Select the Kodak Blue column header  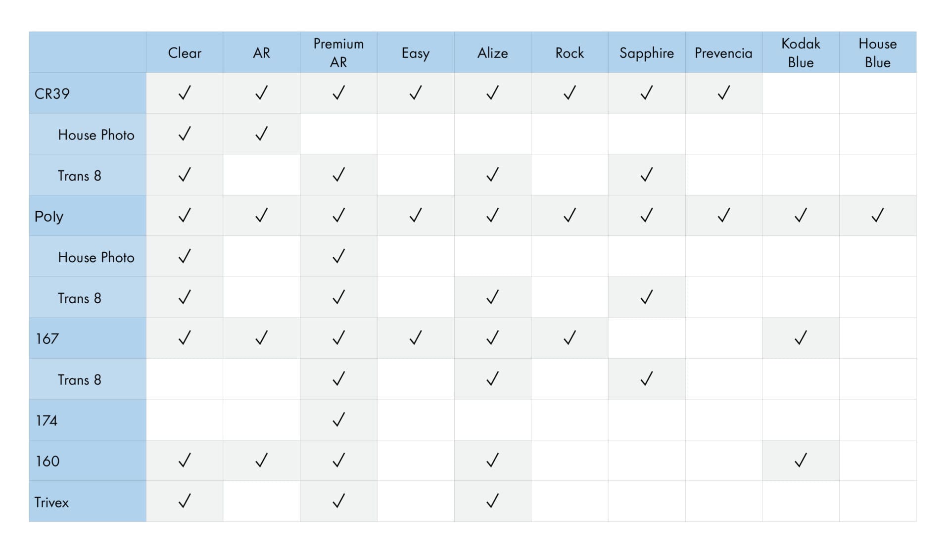(x=801, y=53)
